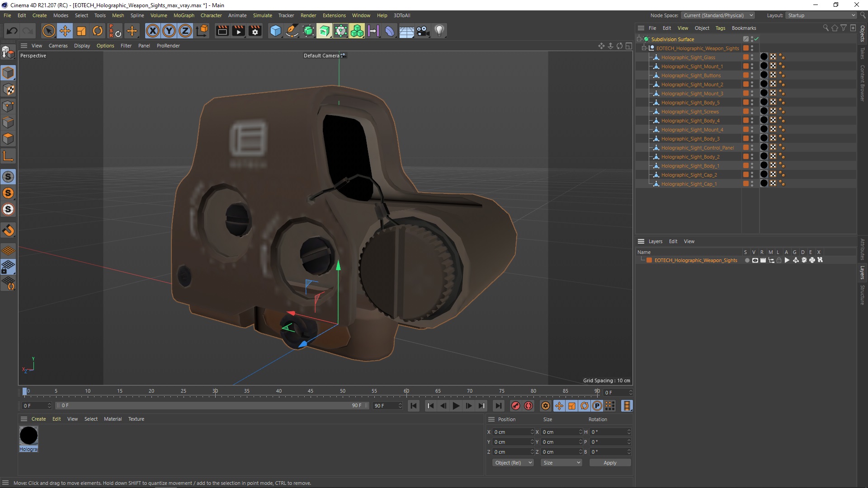Toggle Subdivision Surface enabled checkmark
Viewport: 868px width, 488px height.
756,39
